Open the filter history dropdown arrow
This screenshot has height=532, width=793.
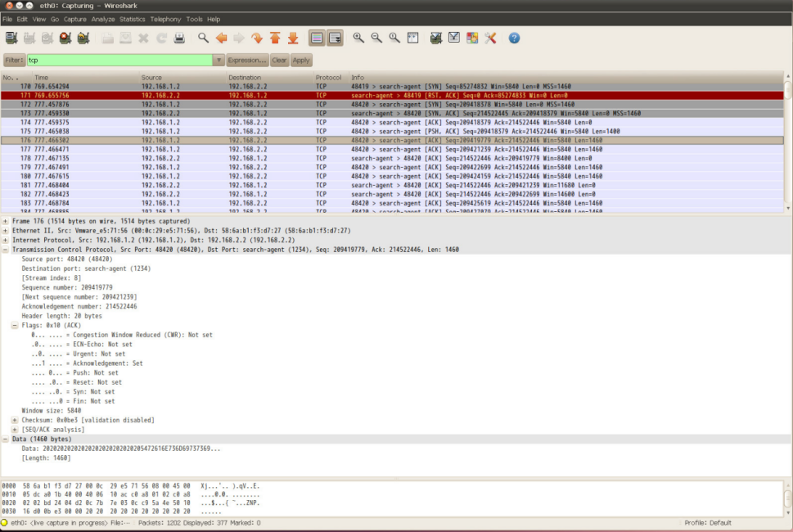[219, 61]
